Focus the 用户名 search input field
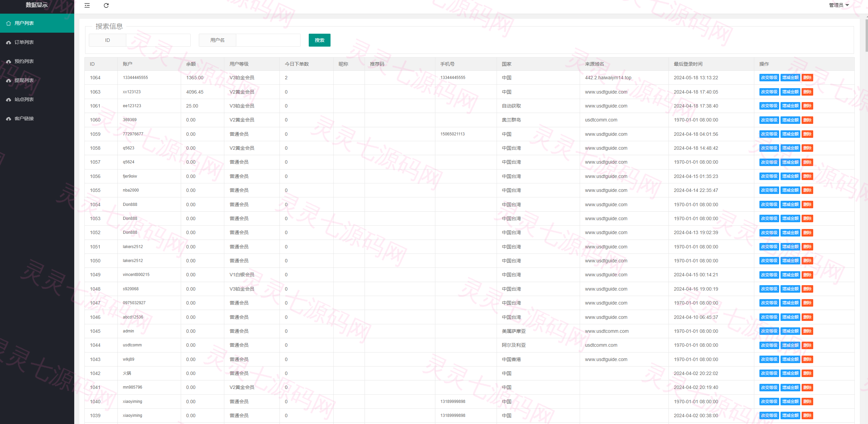This screenshot has height=424, width=868. [x=268, y=40]
